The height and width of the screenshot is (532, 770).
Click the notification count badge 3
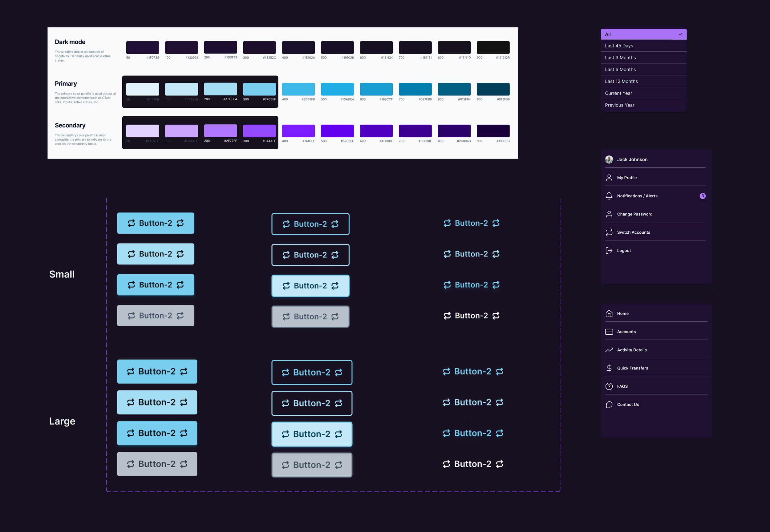point(702,196)
